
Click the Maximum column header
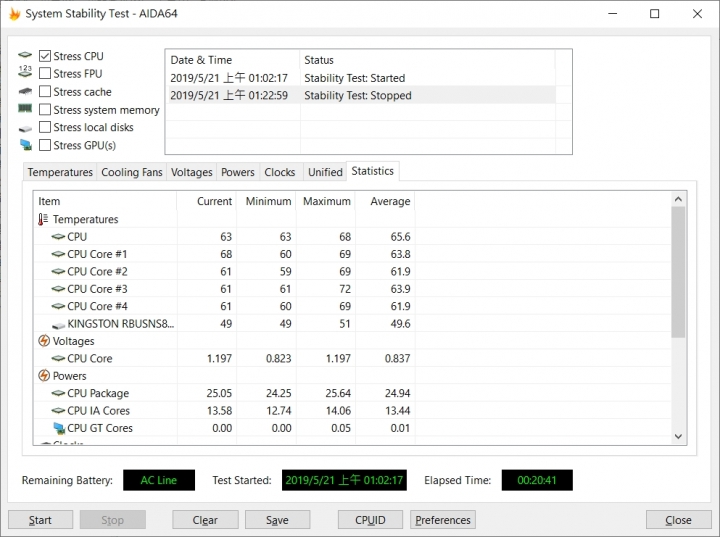click(x=326, y=201)
